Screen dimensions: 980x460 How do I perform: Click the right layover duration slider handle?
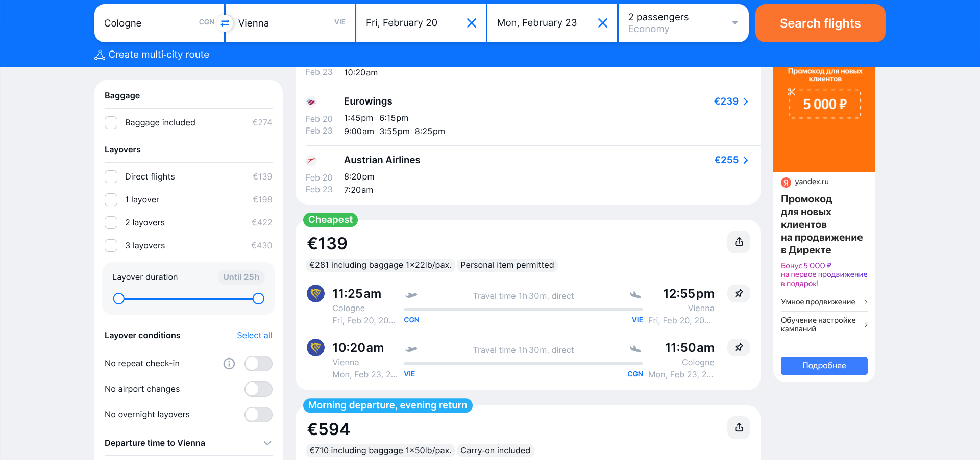tap(258, 299)
